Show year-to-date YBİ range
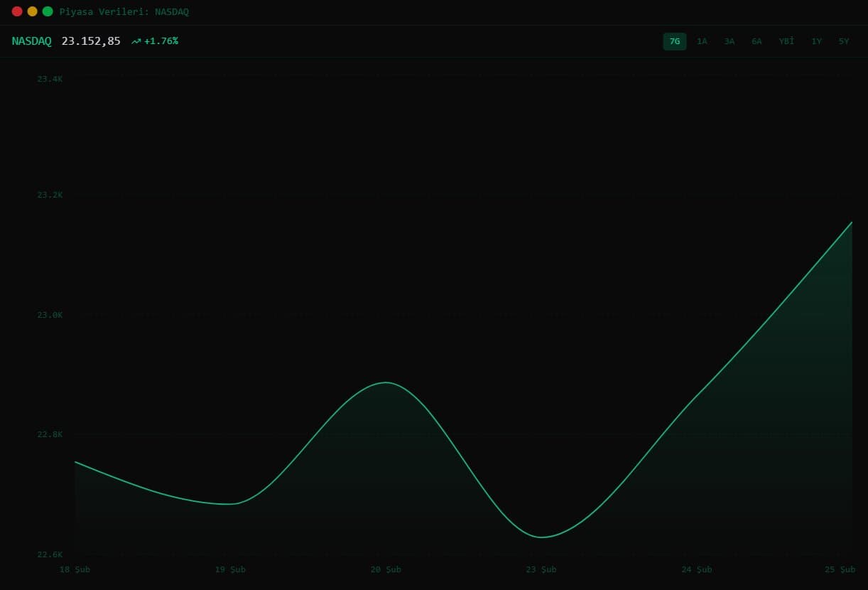The image size is (868, 590). click(x=786, y=41)
